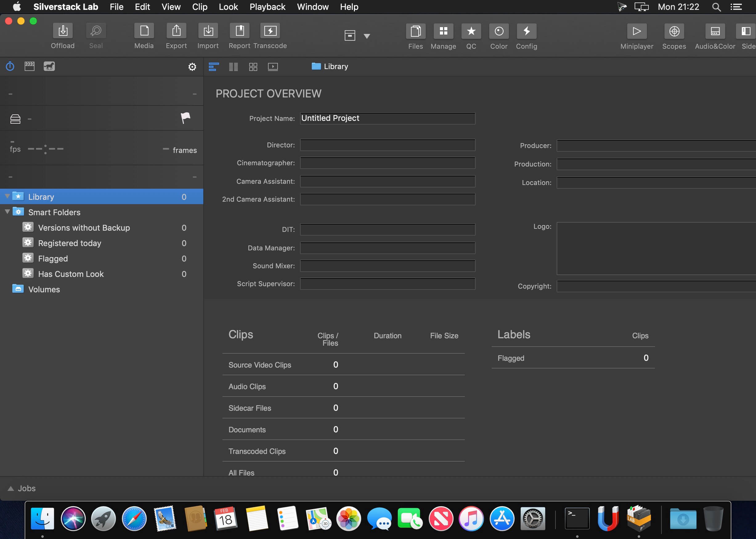Open the Edit menu
The image size is (756, 539).
[x=142, y=7]
